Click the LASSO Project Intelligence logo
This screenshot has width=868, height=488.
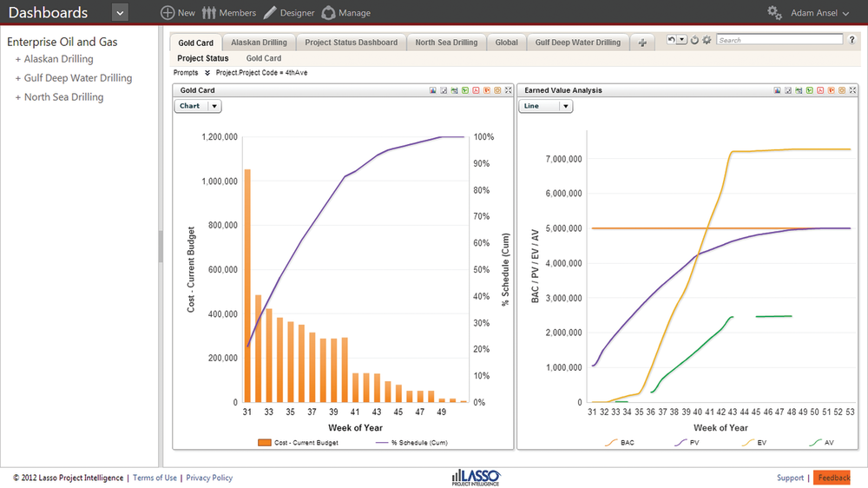click(x=476, y=478)
